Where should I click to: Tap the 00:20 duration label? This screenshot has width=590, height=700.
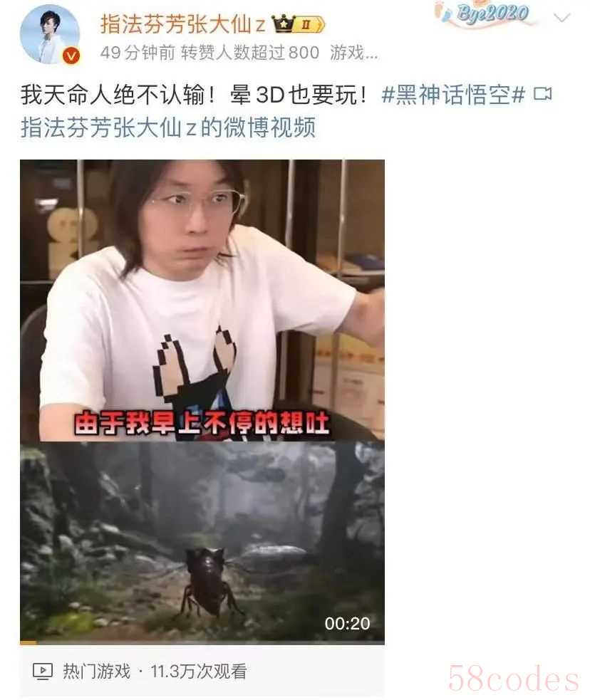pyautogui.click(x=347, y=624)
